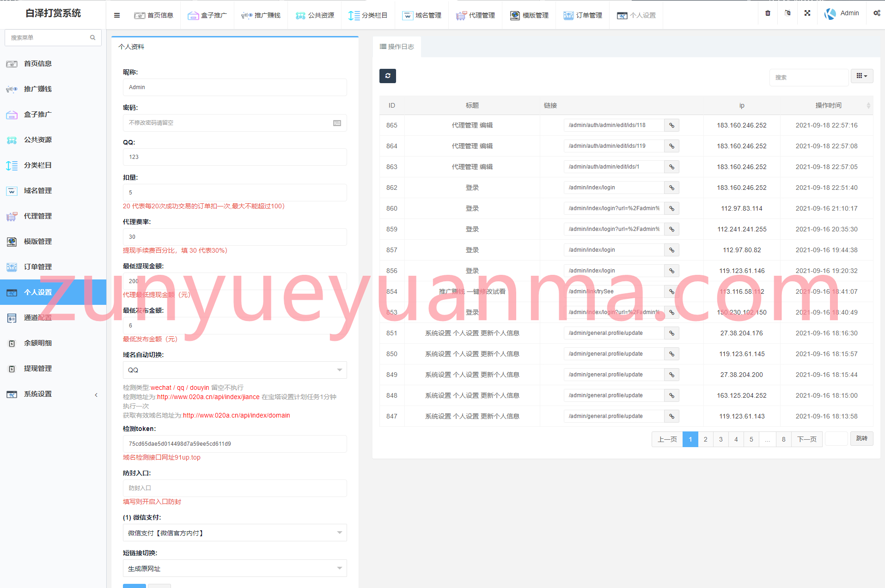
Task: Select 域名管理 top tab
Action: tap(421, 15)
